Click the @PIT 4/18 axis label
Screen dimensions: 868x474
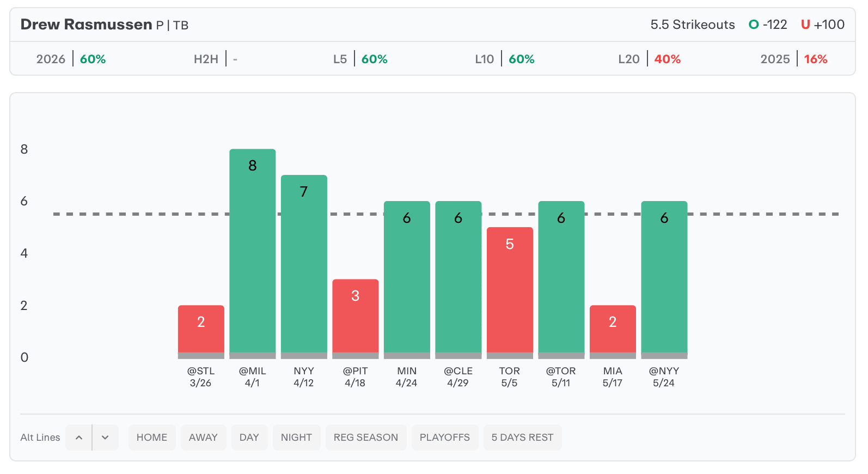[356, 377]
